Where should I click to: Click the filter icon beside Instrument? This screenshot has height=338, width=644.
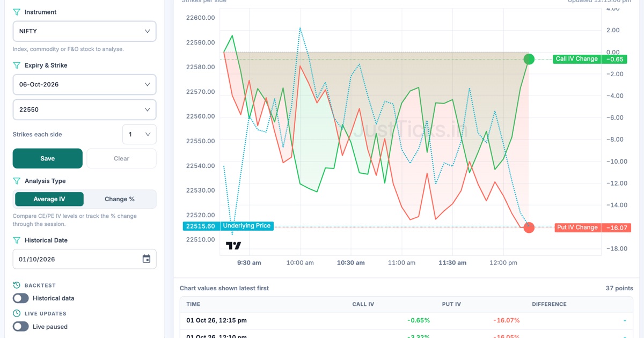(x=17, y=12)
